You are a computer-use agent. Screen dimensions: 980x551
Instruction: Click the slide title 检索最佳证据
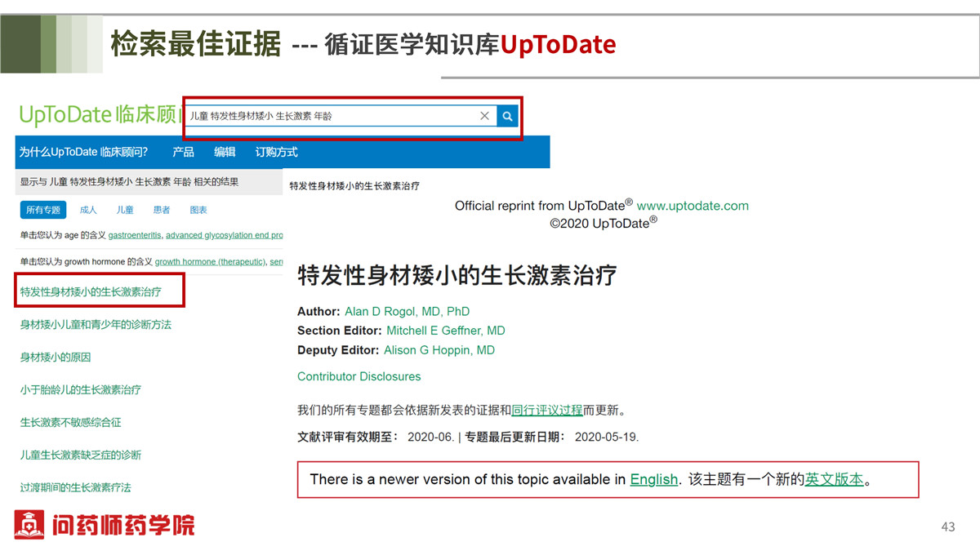[195, 43]
